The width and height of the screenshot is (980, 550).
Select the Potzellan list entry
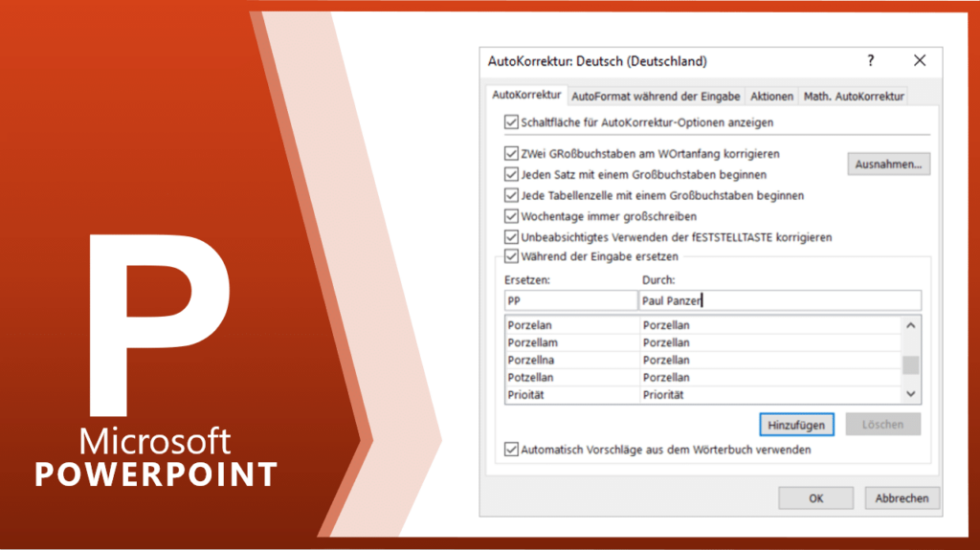pyautogui.click(x=703, y=378)
